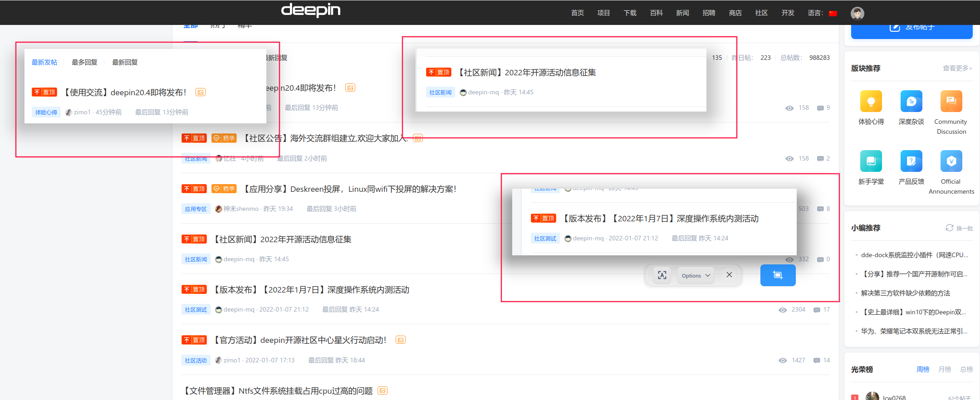Click views eye icon on 星火行动启动 row
This screenshot has width=980, height=400.
783,361
